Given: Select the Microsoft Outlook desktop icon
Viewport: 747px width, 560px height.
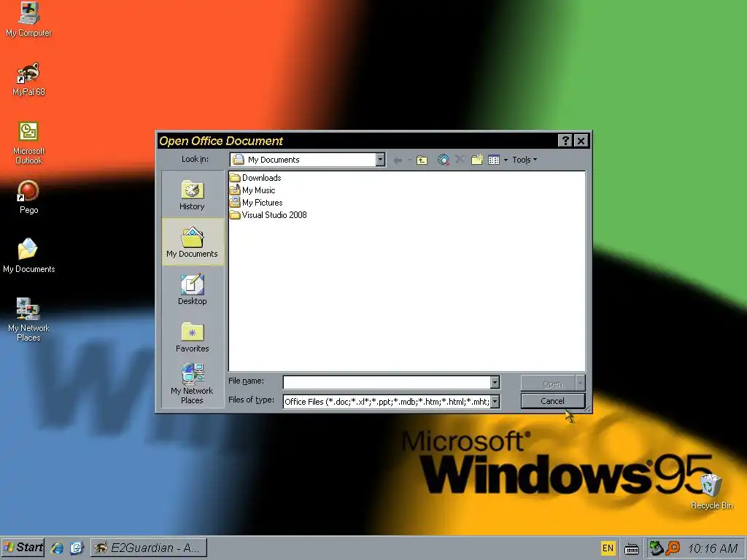Looking at the screenshot, I should point(28,143).
